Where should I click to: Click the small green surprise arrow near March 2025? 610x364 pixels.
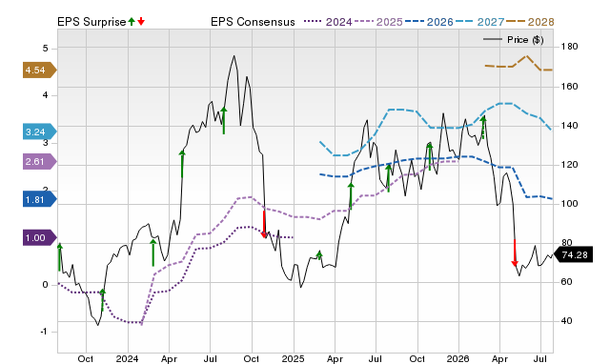coord(319,255)
